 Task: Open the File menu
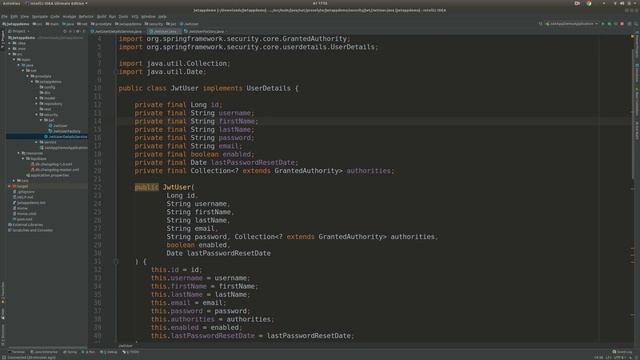[4, 17]
